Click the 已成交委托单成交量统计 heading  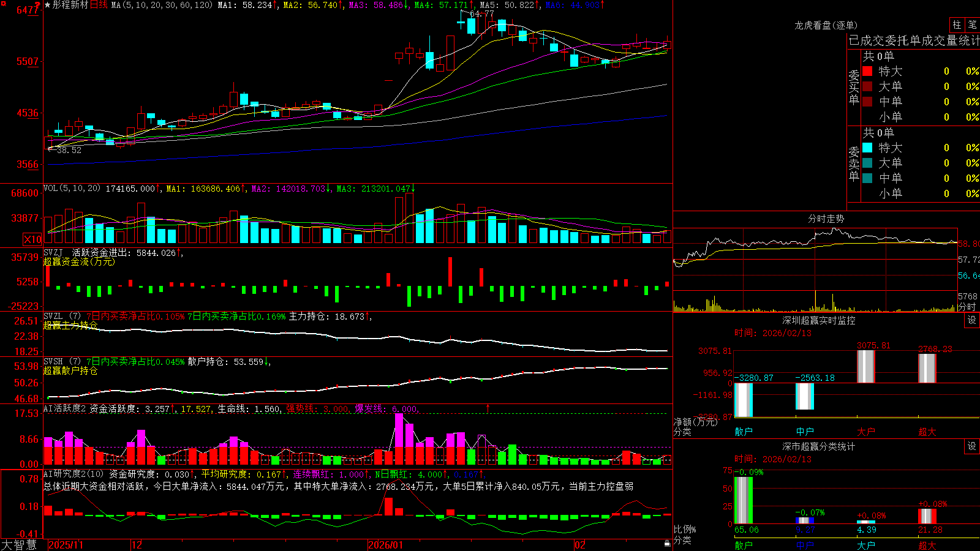(914, 40)
